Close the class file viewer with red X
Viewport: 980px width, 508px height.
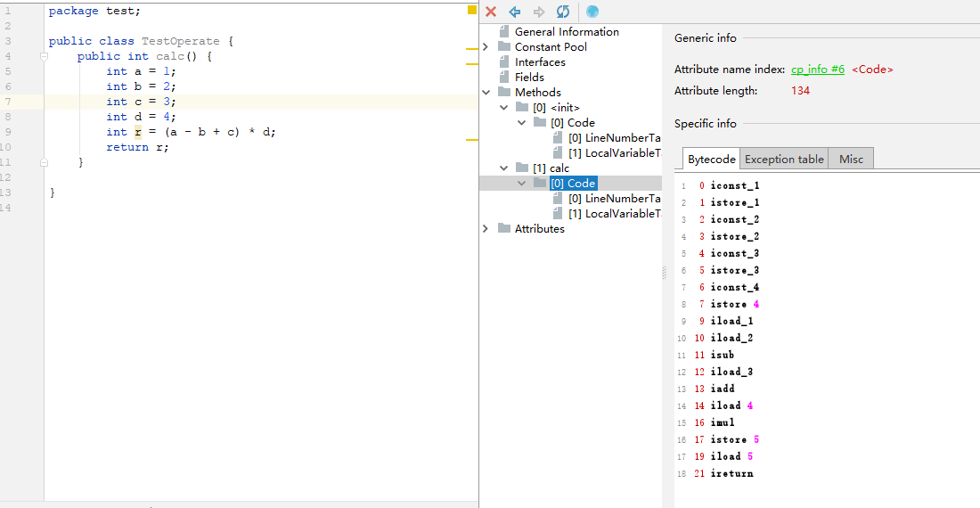tap(491, 12)
